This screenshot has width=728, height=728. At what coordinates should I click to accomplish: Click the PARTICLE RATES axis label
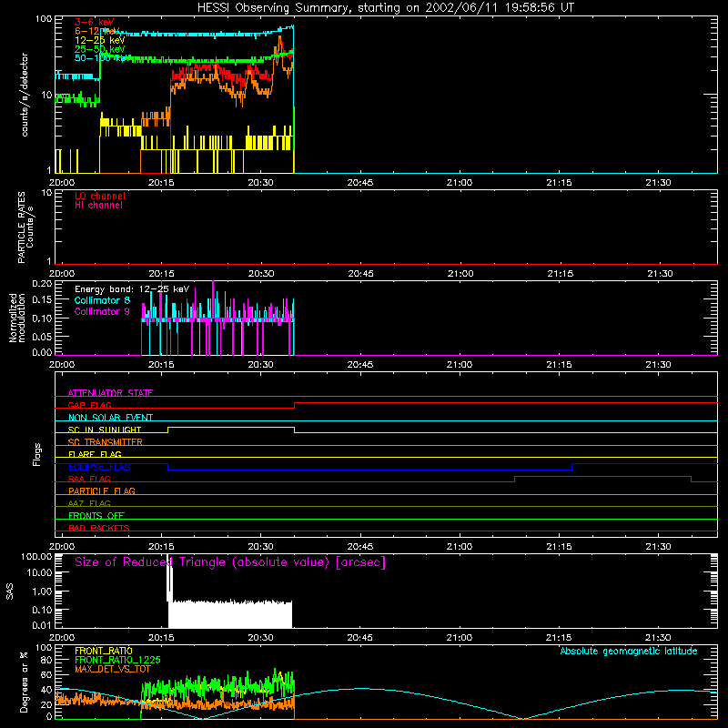21,227
